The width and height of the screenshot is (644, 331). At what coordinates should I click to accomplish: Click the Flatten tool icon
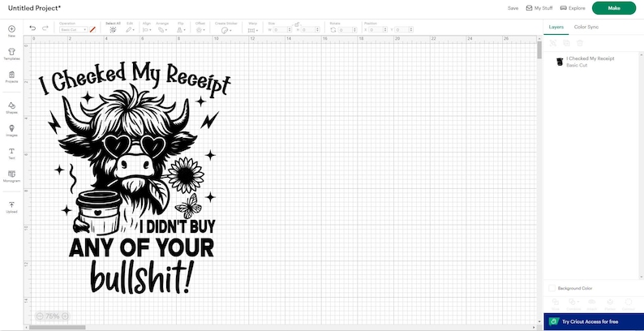point(610,302)
